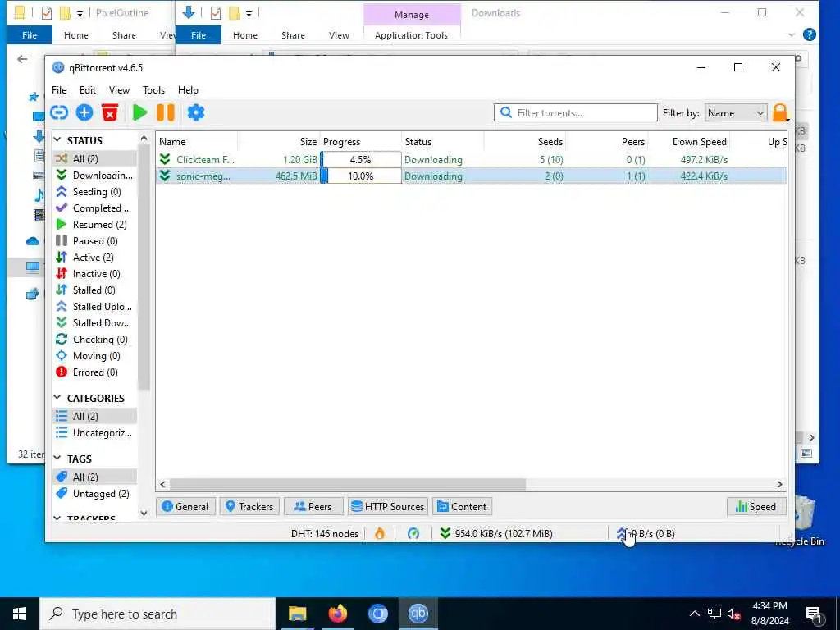This screenshot has width=840, height=630.
Task: Select the Untagged (2) tag filter
Action: [x=94, y=494]
